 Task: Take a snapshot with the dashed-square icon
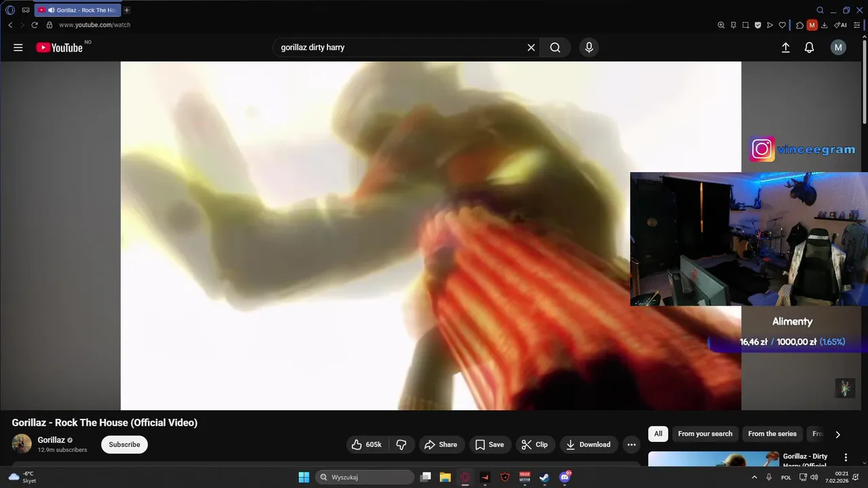(745, 25)
